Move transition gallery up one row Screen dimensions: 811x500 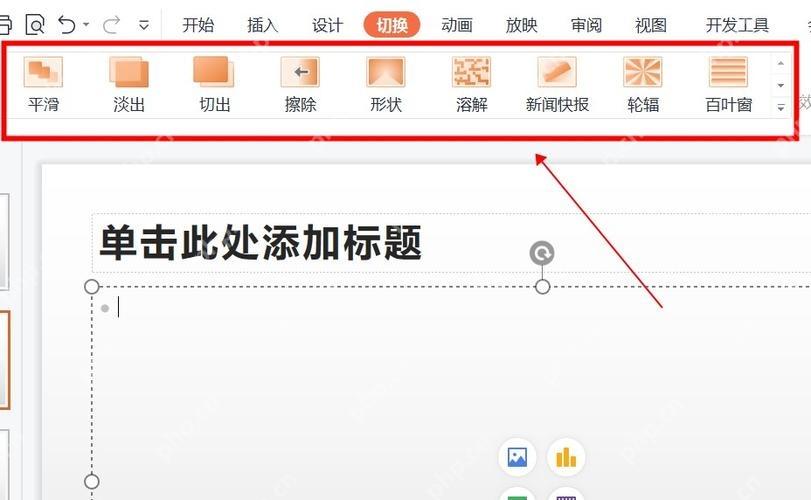pos(781,63)
